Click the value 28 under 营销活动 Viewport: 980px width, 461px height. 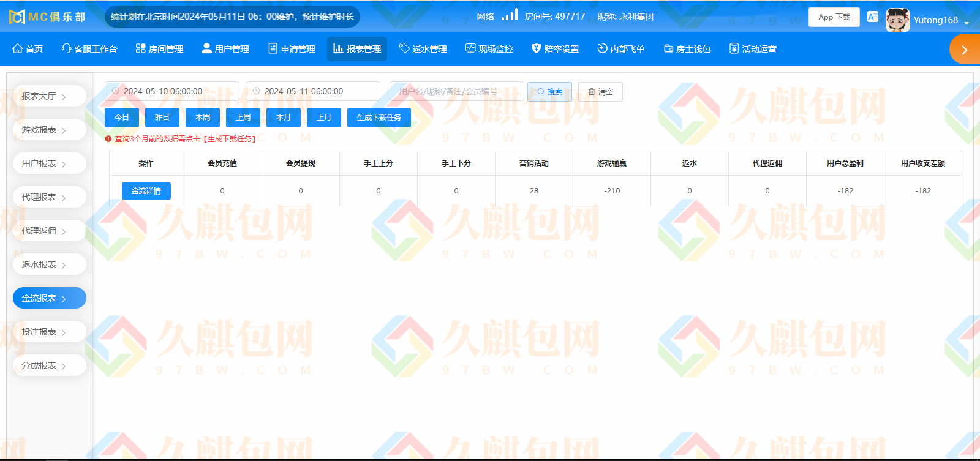(534, 191)
